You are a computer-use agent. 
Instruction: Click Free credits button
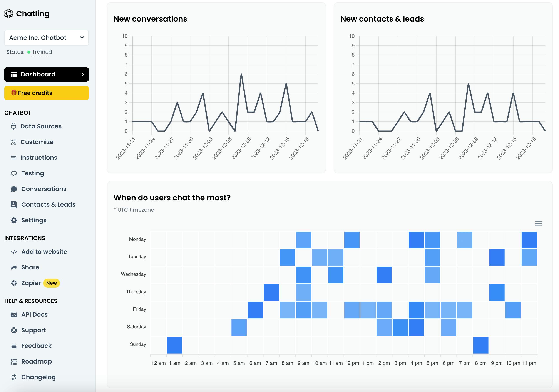click(47, 93)
